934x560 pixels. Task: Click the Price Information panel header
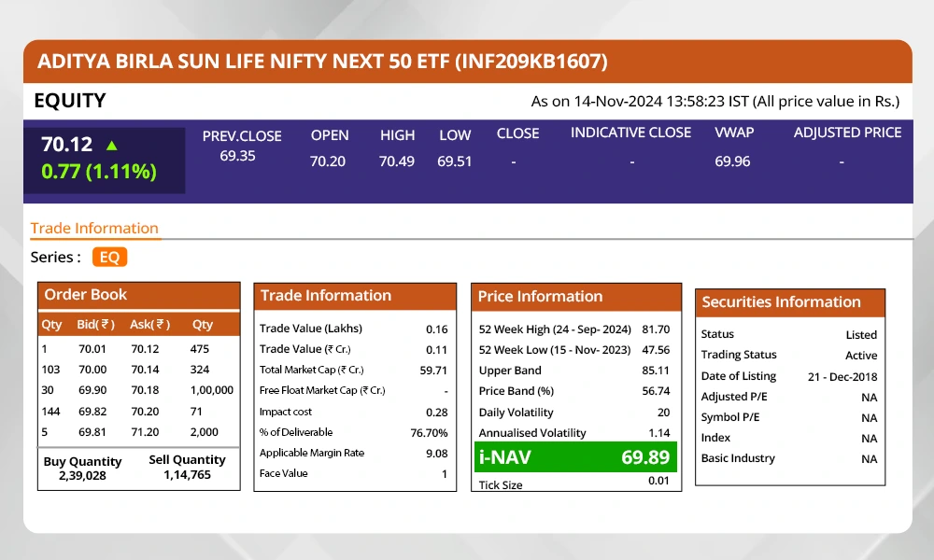pyautogui.click(x=576, y=297)
